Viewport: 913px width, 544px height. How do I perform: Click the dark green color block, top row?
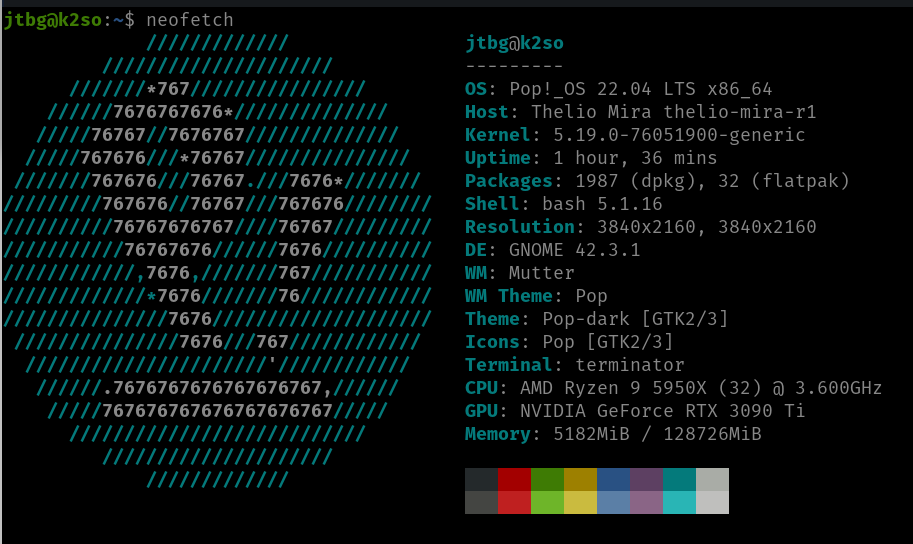547,479
